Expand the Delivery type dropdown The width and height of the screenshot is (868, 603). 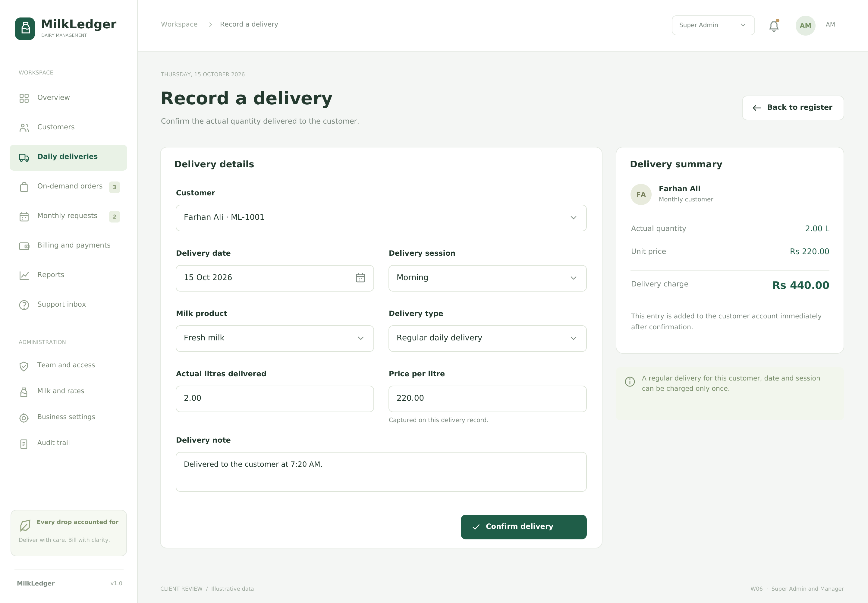487,339
